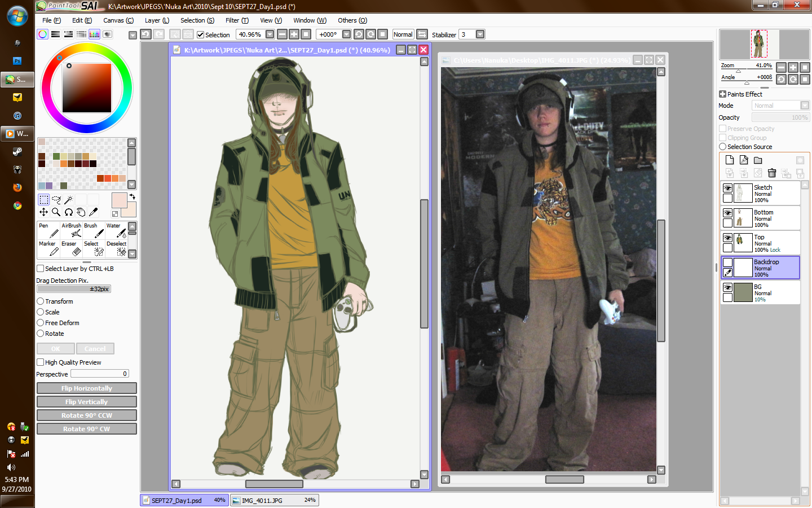Hide the Sketch layer with eye icon

[727, 188]
